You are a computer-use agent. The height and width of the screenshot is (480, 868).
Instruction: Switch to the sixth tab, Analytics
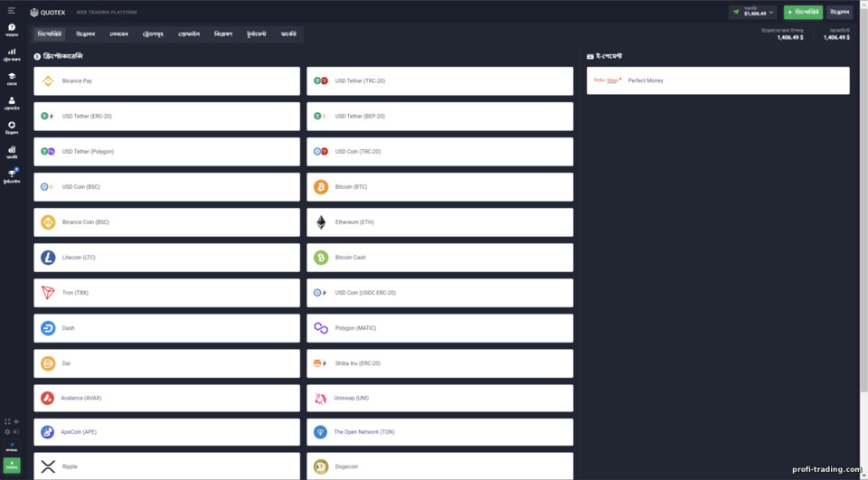click(x=223, y=34)
